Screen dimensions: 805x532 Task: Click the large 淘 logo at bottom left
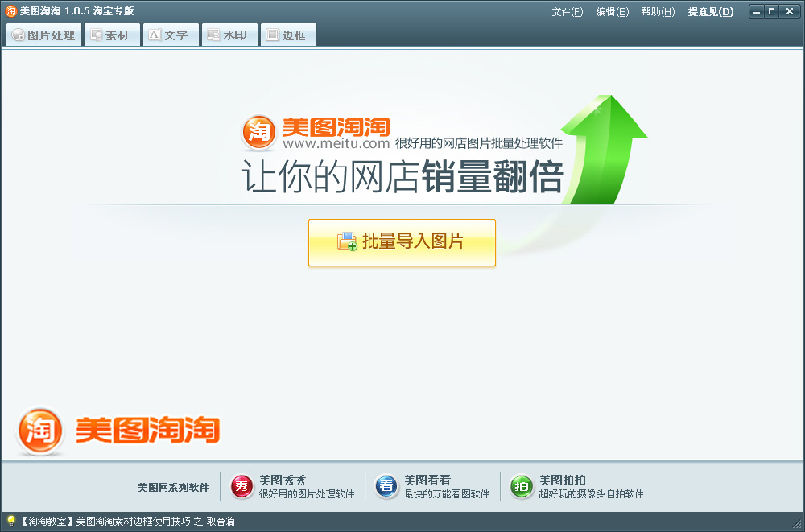40,431
